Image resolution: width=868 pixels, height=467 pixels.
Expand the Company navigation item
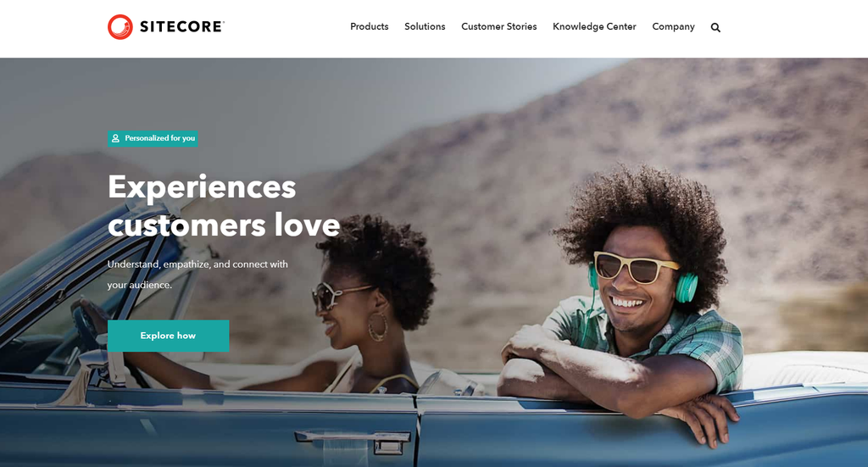click(x=673, y=26)
